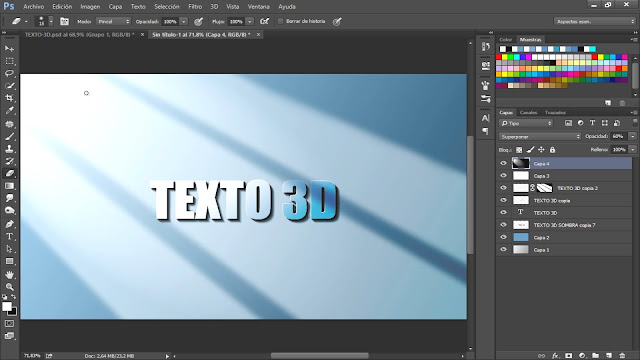The height and width of the screenshot is (360, 640).
Task: Select the Hand tool
Action: 9,275
